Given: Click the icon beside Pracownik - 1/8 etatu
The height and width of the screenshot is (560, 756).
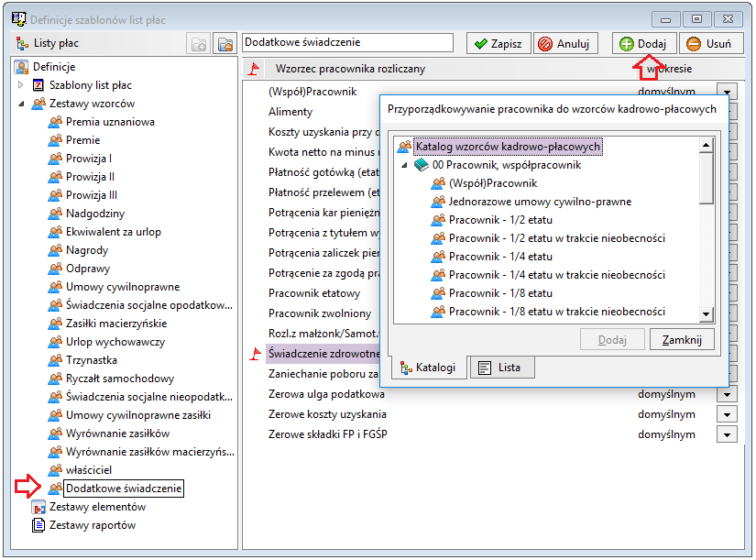Looking at the screenshot, I should click(438, 293).
